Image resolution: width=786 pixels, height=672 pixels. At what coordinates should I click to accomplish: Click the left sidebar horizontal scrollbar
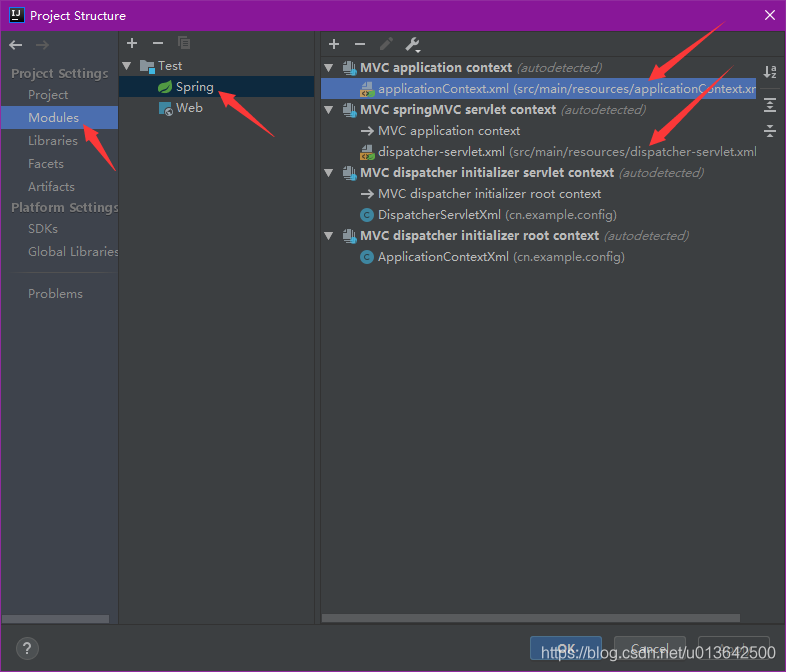tap(56, 619)
